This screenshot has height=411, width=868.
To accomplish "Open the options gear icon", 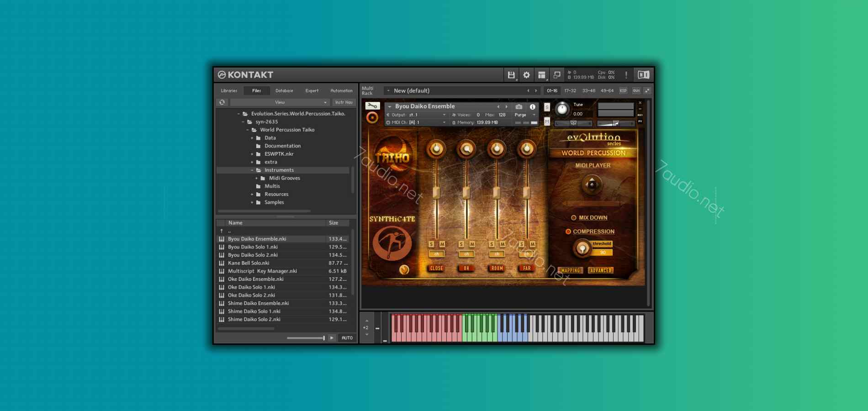I will tap(526, 75).
